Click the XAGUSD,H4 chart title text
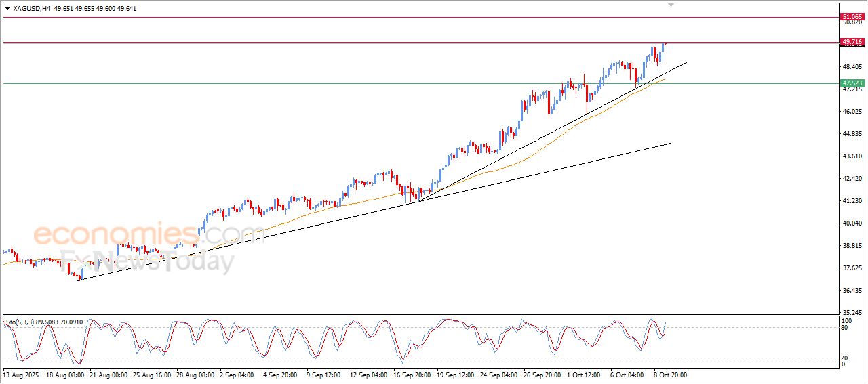Viewport: 868px width, 384px height. click(x=32, y=9)
